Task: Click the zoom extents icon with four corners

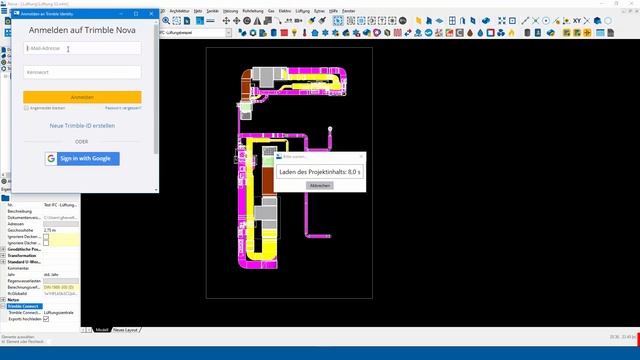Action: [x=502, y=20]
